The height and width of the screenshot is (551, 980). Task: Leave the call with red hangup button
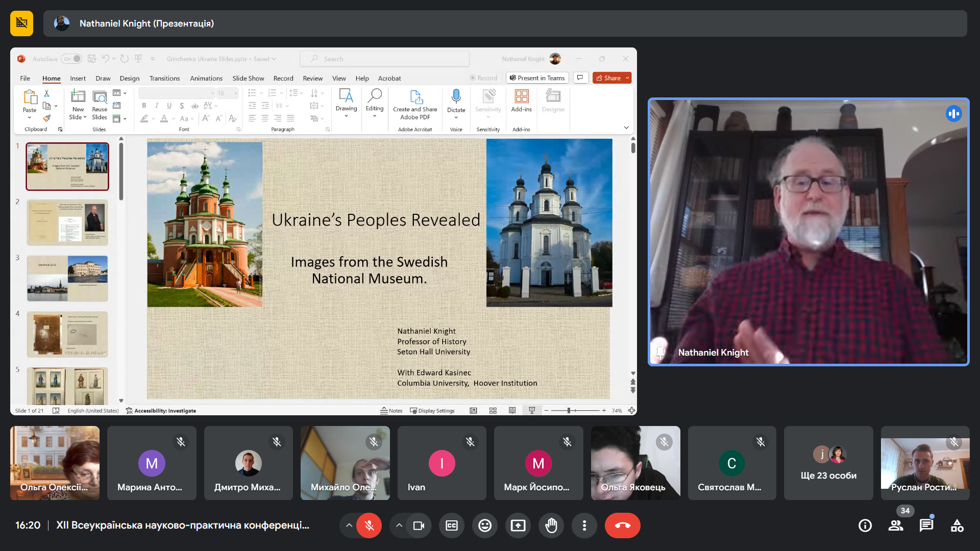(x=622, y=525)
